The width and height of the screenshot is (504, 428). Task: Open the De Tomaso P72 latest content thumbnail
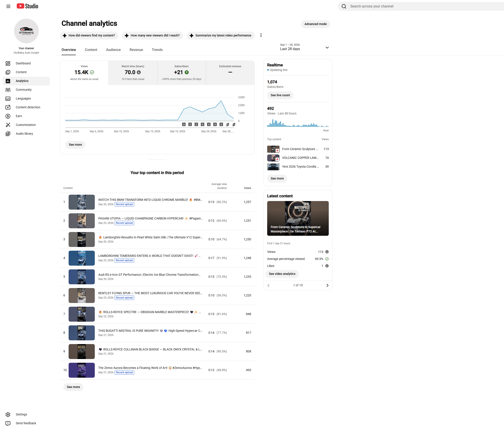click(x=298, y=218)
